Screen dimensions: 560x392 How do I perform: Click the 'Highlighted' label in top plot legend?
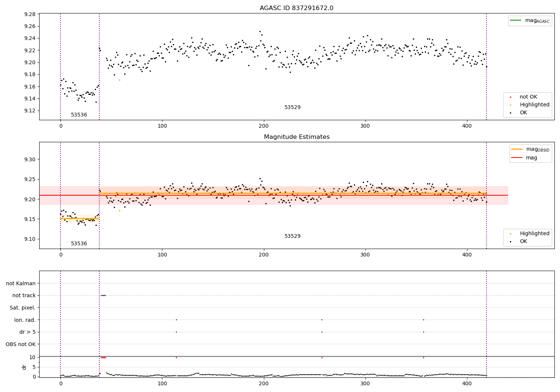click(x=535, y=105)
